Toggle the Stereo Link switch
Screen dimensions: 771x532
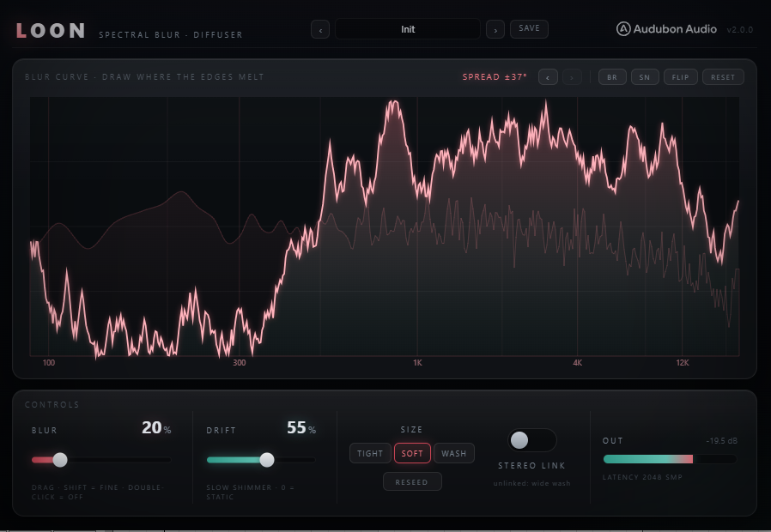[x=531, y=440]
